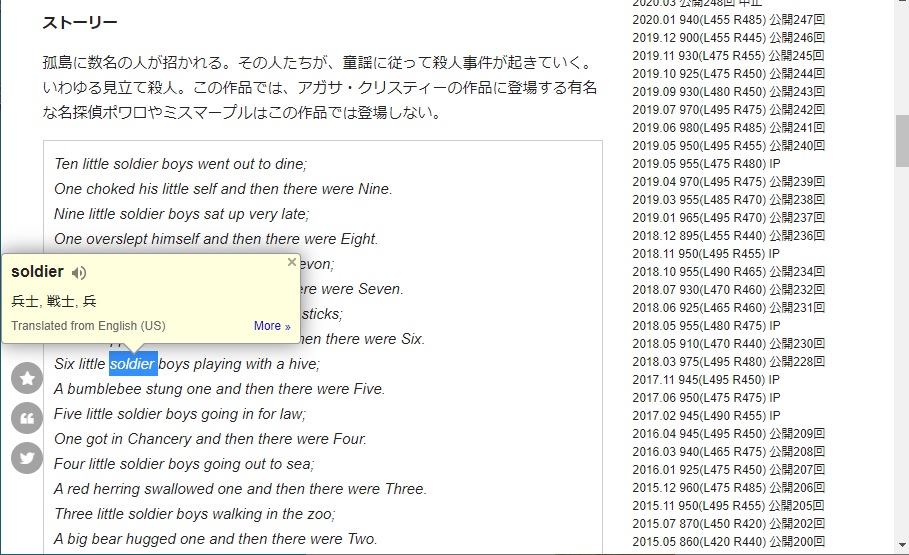Click the page scrollbar thumb
Viewport: 909px width, 555px height.
click(x=902, y=140)
